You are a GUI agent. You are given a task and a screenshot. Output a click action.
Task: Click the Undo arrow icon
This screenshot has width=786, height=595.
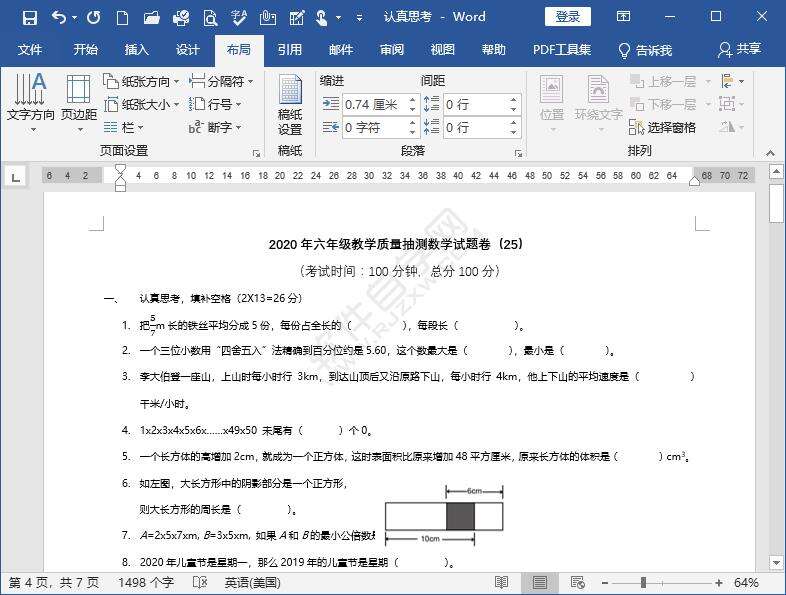coord(60,18)
